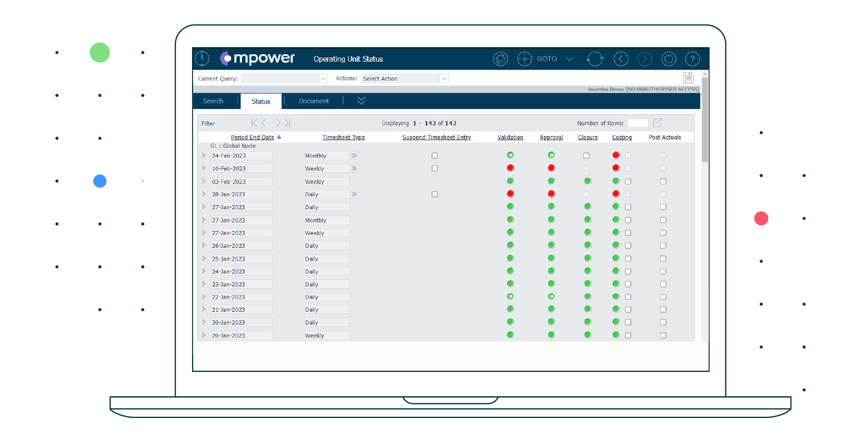This screenshot has height=438, width=868.
Task: Expand the 10-Feb-2023 row
Action: (x=204, y=169)
